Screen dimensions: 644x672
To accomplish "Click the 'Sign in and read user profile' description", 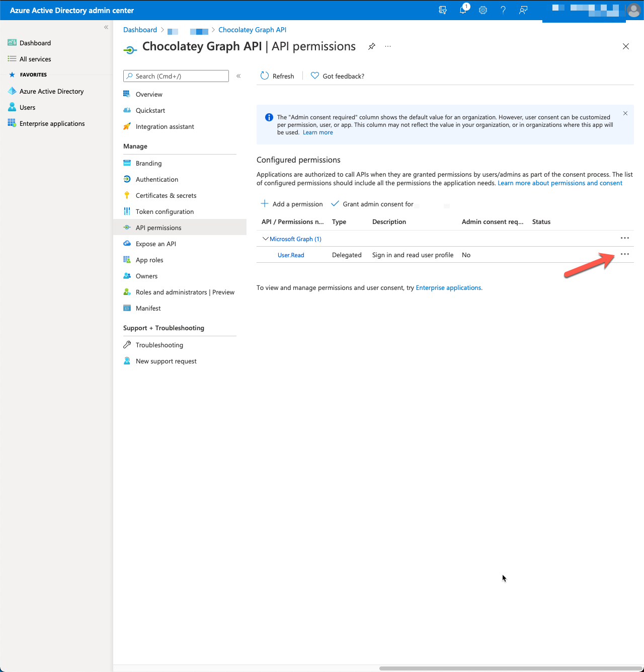I will pyautogui.click(x=413, y=255).
